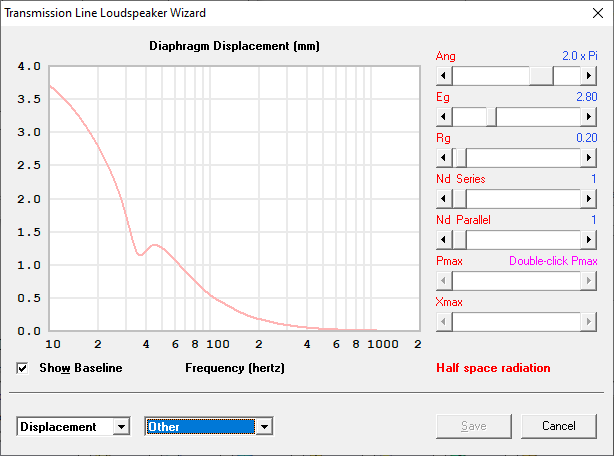Click the Eg slider thumb
Viewport: 614px width, 456px height.
pyautogui.click(x=491, y=117)
